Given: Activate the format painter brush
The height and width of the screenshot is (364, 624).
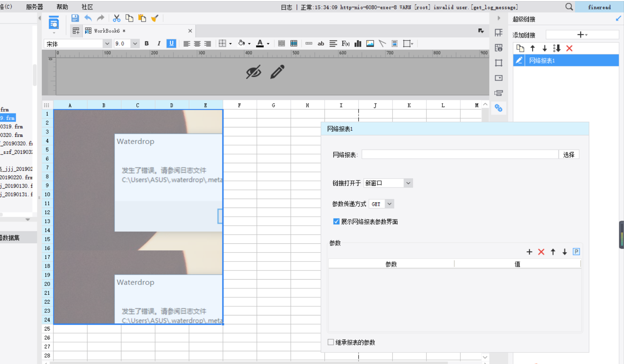Looking at the screenshot, I should point(154,18).
